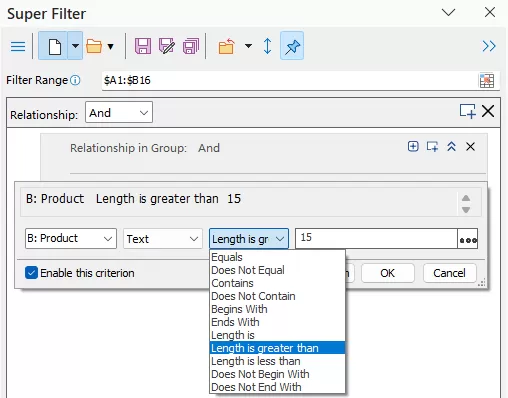Click the up arrow in criterion spinner
Viewport: 508px width, 398px height.
(466, 198)
